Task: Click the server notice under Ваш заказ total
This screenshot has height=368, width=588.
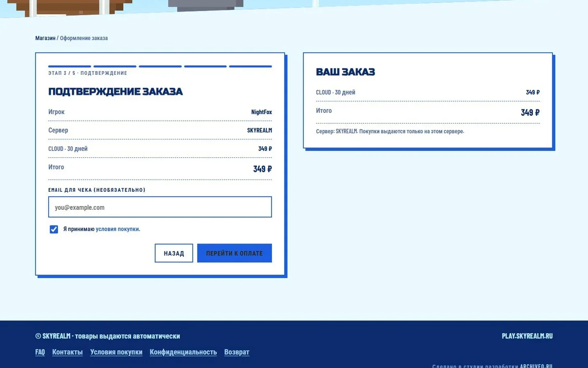Action: tap(390, 131)
